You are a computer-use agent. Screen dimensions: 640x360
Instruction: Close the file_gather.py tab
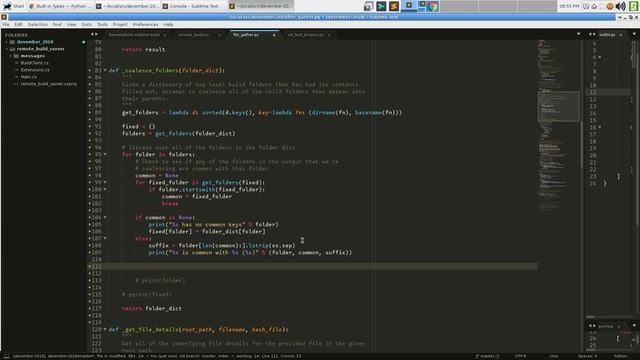pos(274,36)
